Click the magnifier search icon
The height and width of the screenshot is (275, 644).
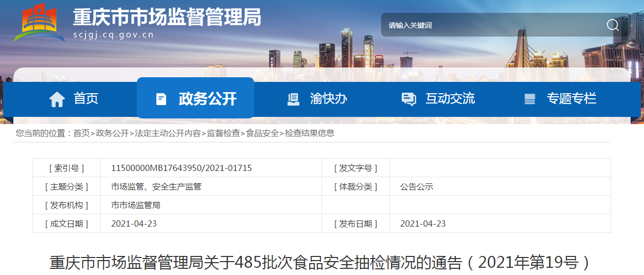[x=613, y=25]
